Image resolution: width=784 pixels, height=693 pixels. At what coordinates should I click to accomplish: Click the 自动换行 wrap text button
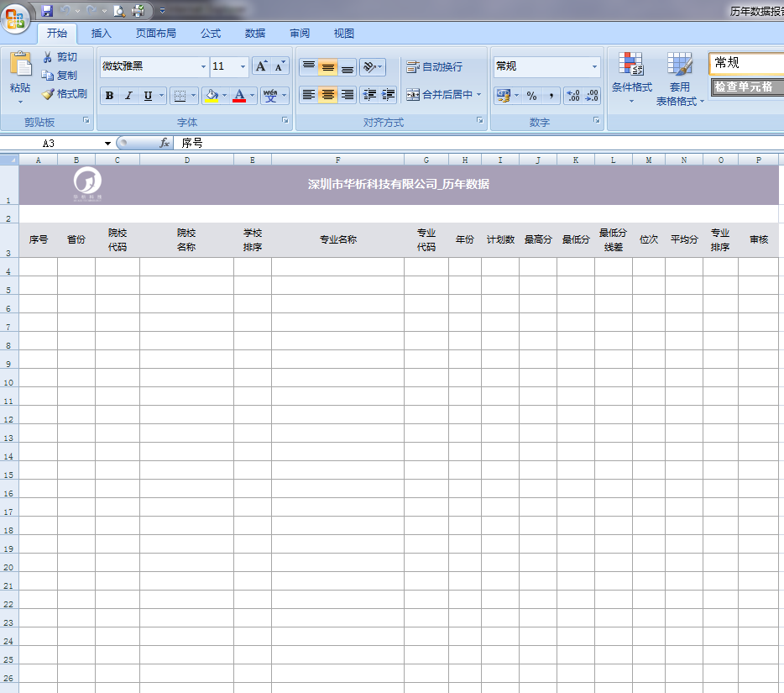pos(435,66)
